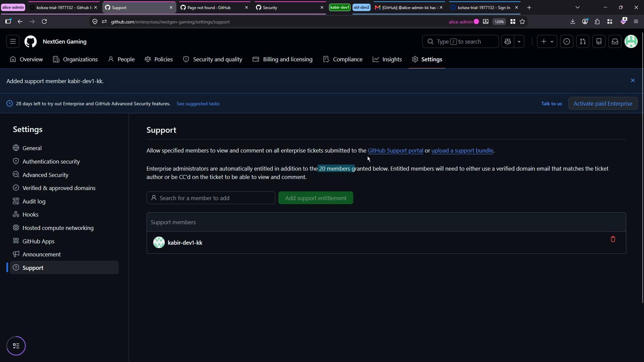The width and height of the screenshot is (644, 362).
Task: Open the Notifications inbox icon
Action: [615, 42]
